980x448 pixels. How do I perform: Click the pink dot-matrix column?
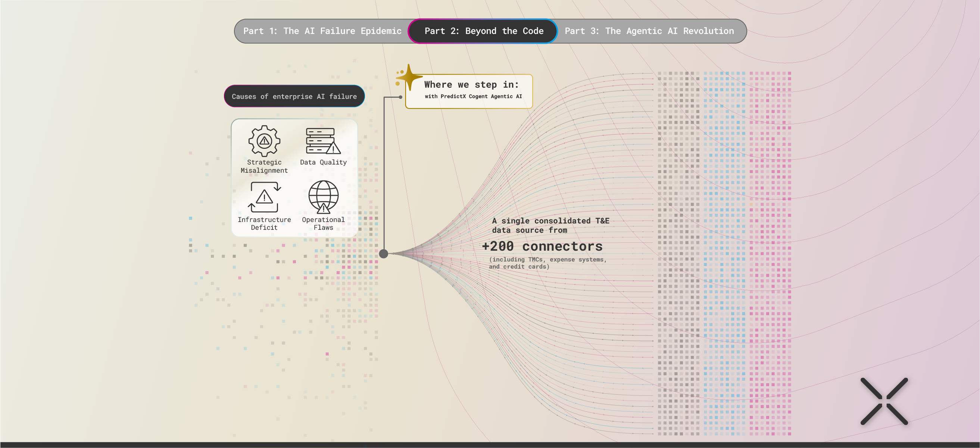770,253
